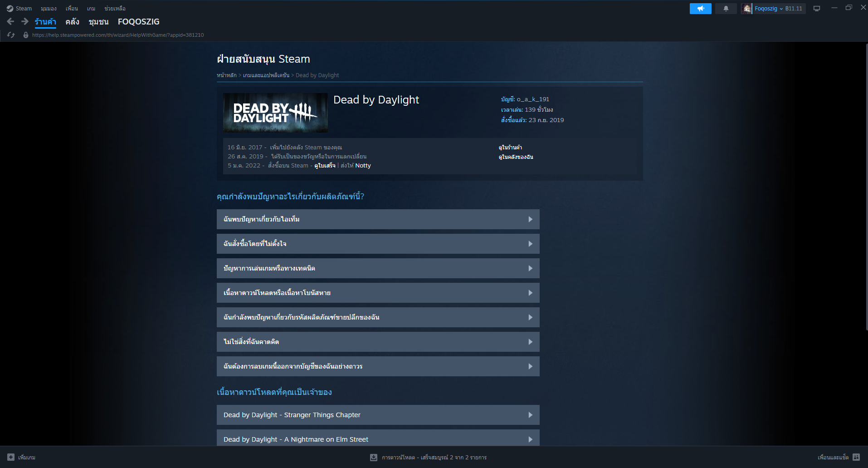Image resolution: width=868 pixels, height=468 pixels.
Task: Open downloads manager icon in status bar
Action: (374, 457)
